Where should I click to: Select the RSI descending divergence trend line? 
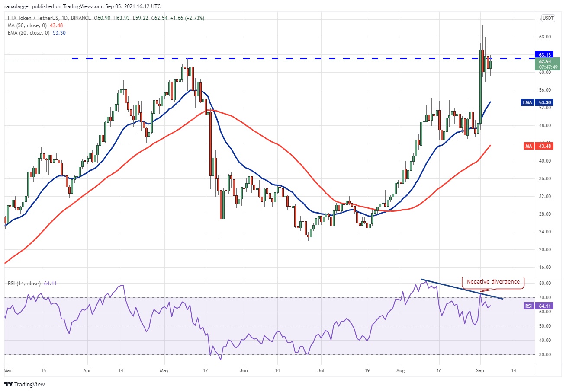(462, 289)
